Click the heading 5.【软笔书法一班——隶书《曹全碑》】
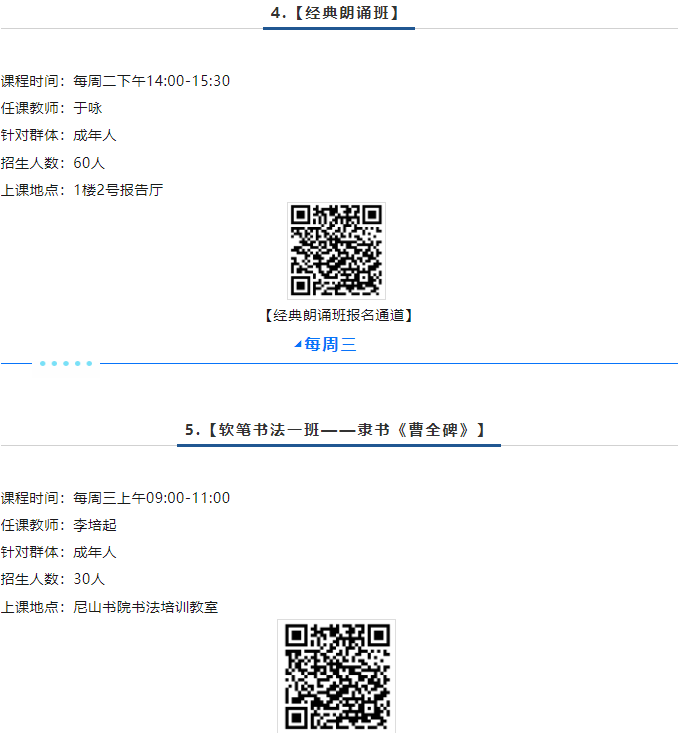The image size is (684, 733). pos(336,430)
